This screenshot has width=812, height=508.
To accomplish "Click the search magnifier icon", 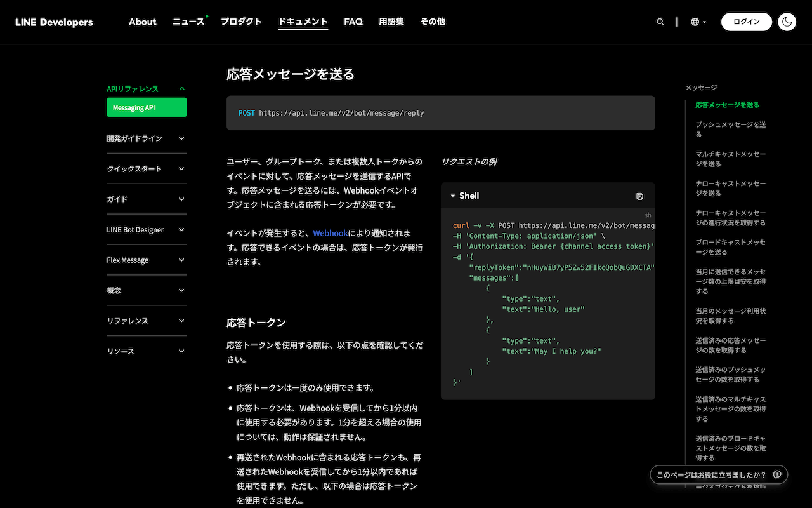I will pos(660,22).
